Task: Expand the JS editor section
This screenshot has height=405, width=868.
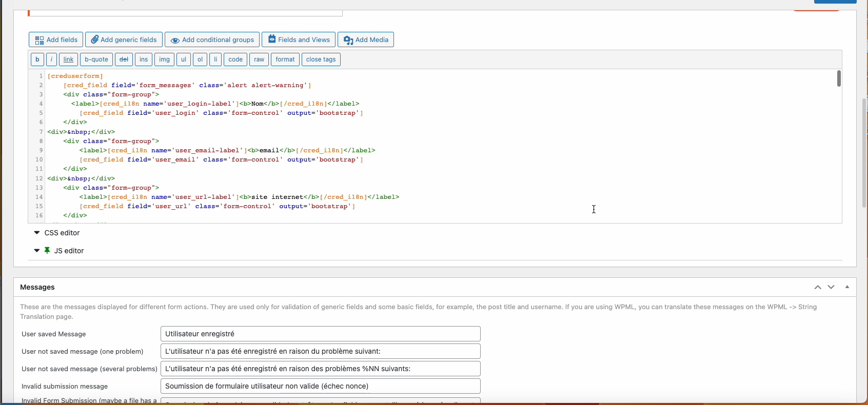Action: coord(59,251)
